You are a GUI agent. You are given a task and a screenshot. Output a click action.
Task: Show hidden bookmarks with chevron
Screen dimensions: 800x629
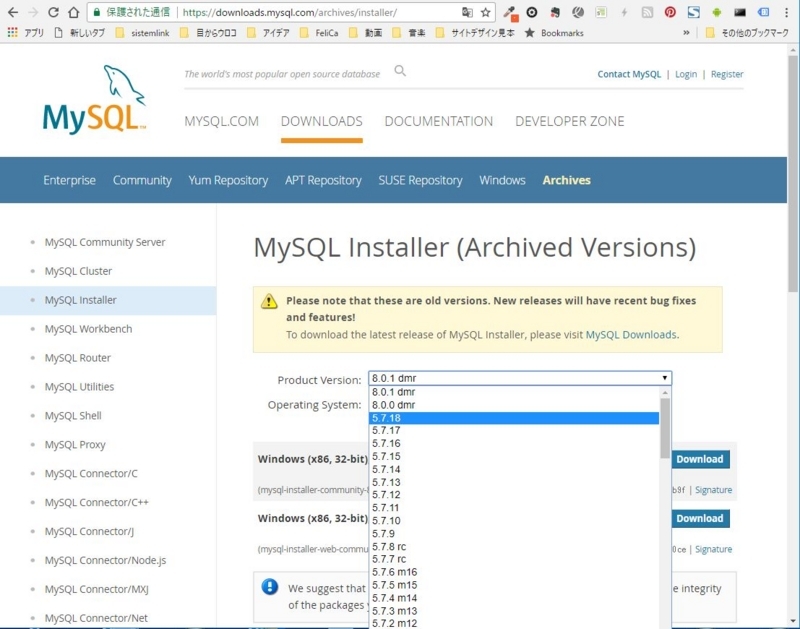pyautogui.click(x=686, y=33)
